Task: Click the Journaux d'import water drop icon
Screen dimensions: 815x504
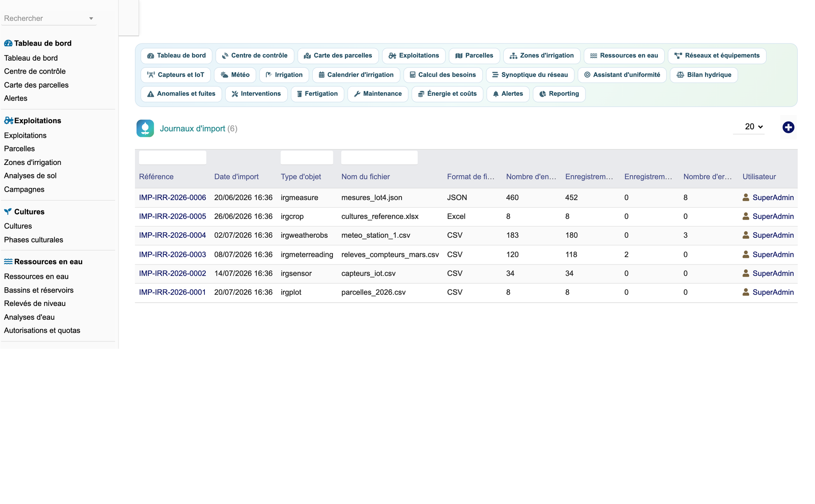Action: coord(145,129)
